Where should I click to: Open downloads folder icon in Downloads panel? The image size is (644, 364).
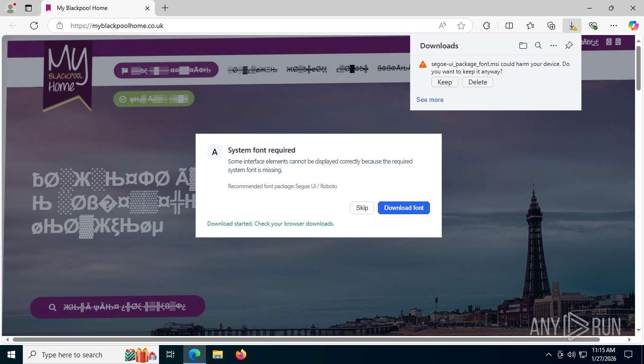point(523,45)
